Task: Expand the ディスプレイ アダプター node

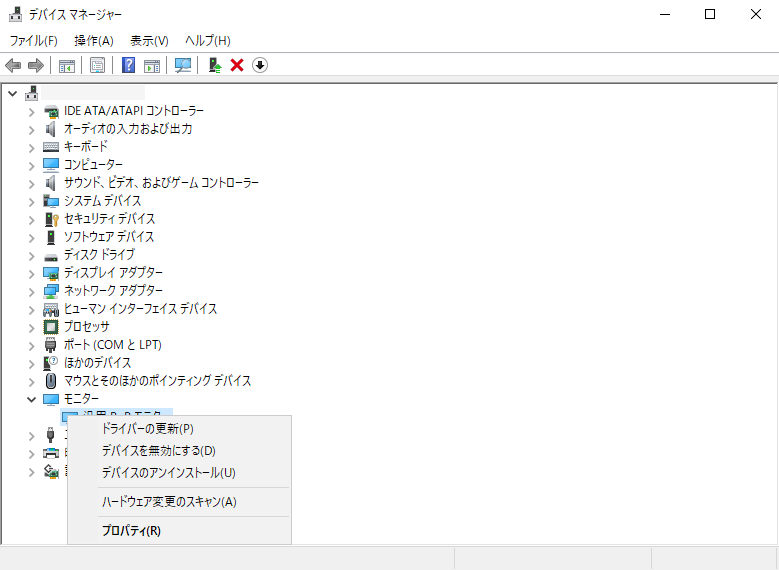Action: point(31,273)
